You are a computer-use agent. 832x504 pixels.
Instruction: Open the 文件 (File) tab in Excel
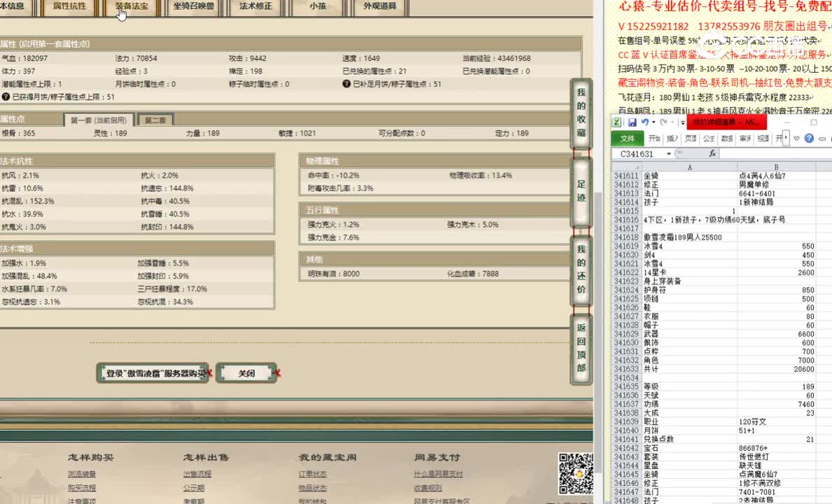tap(628, 139)
